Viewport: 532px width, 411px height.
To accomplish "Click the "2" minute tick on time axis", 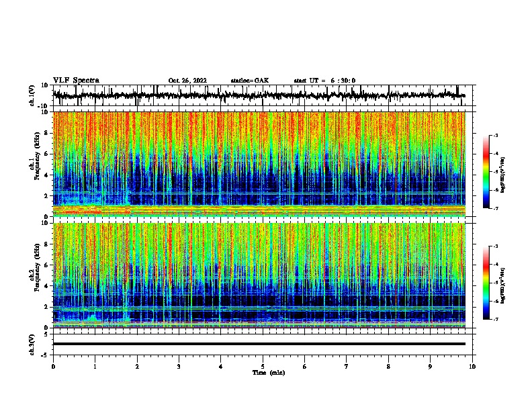I will (137, 367).
